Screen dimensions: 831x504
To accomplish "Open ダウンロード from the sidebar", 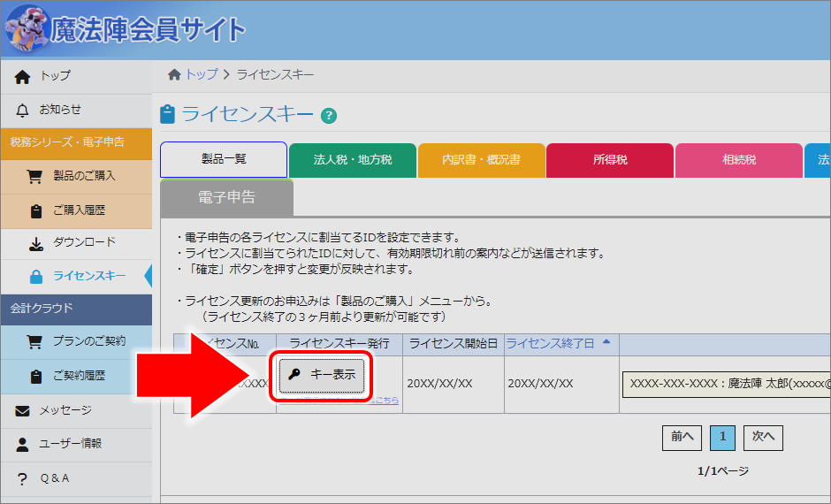I will coord(84,242).
